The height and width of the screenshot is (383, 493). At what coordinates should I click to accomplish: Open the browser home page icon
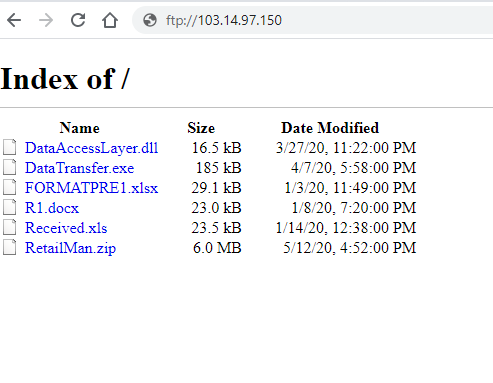coord(110,20)
